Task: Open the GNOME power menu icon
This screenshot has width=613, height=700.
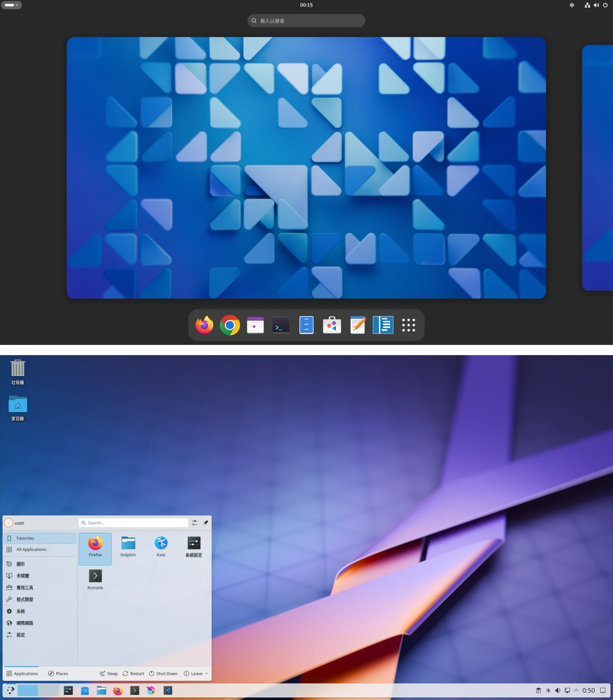Action: pos(605,5)
